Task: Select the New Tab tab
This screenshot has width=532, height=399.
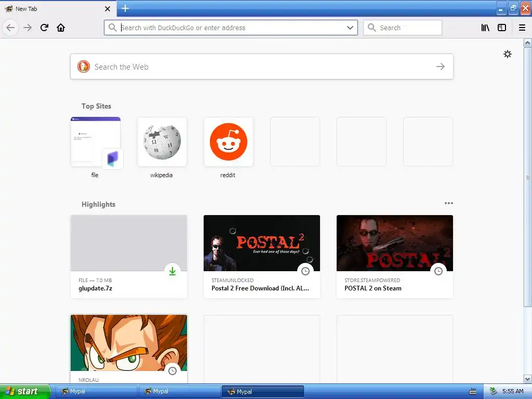Action: 58,9
